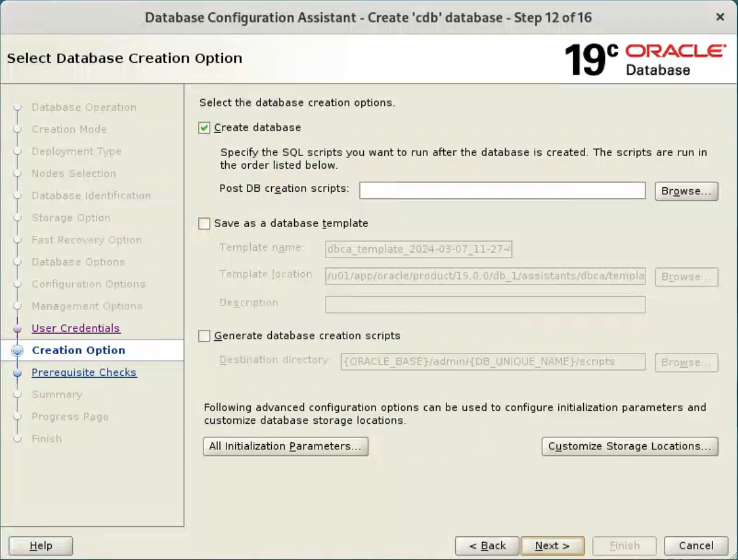Go back with the Back button
Screen dimensions: 738x560
[x=487, y=545]
